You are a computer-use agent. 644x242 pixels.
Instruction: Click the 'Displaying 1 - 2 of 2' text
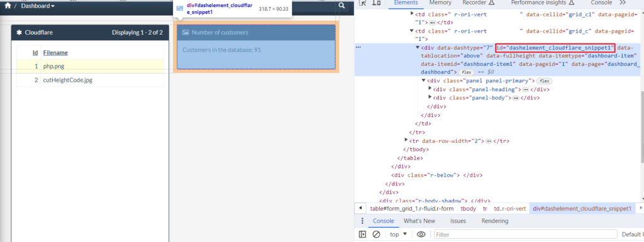point(137,33)
